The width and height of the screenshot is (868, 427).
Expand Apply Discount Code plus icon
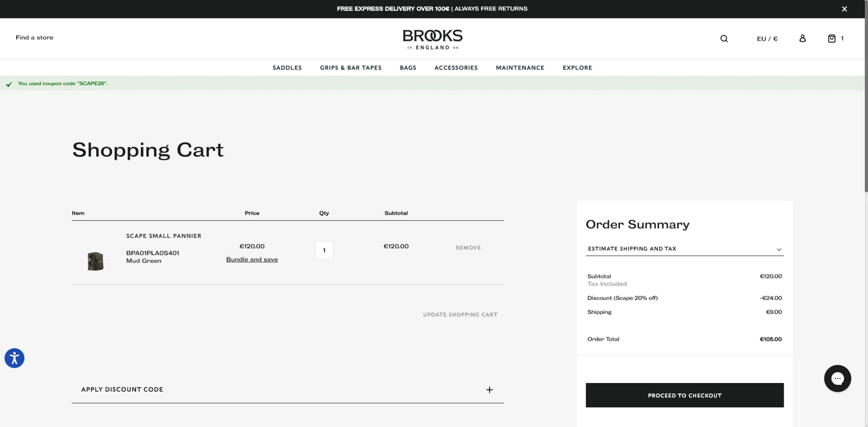tap(490, 390)
